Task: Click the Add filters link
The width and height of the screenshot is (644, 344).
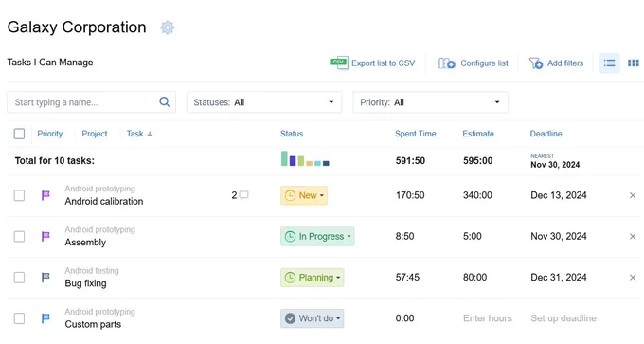Action: click(565, 63)
